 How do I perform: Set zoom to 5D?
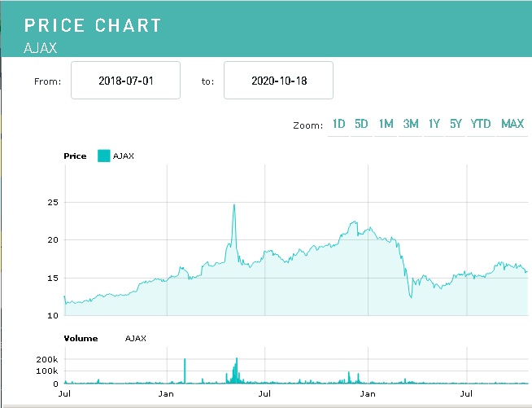coord(362,124)
